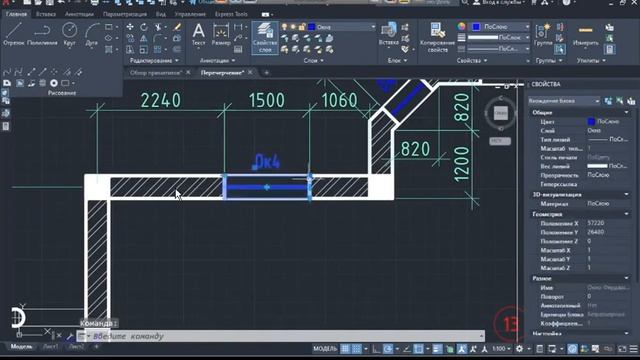This screenshot has height=360, width=640.
Task: Select the Текст (Text) tool
Action: (x=198, y=34)
